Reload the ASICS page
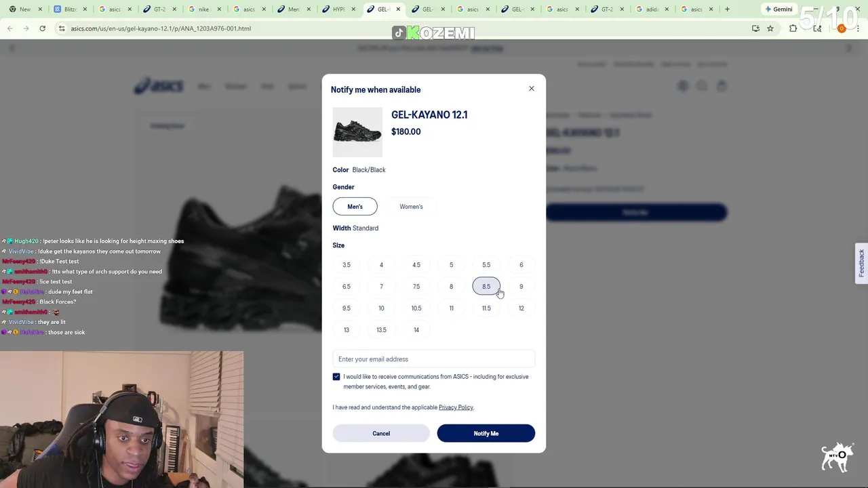Image resolution: width=868 pixels, height=488 pixels. (42, 28)
